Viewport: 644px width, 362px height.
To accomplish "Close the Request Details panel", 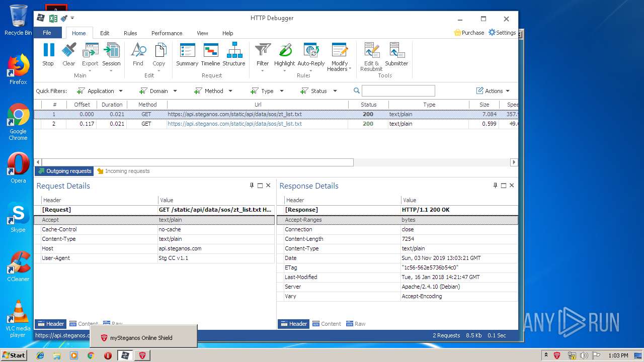I will [x=268, y=186].
